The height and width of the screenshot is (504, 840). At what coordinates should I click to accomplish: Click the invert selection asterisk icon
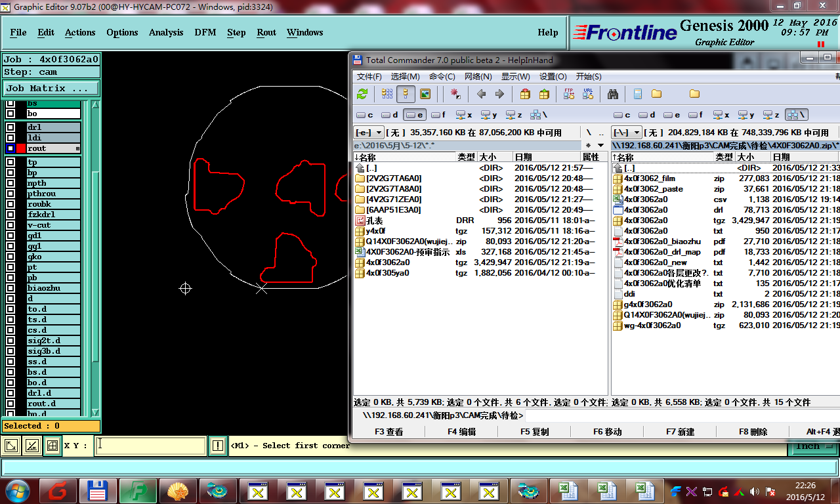point(455,94)
